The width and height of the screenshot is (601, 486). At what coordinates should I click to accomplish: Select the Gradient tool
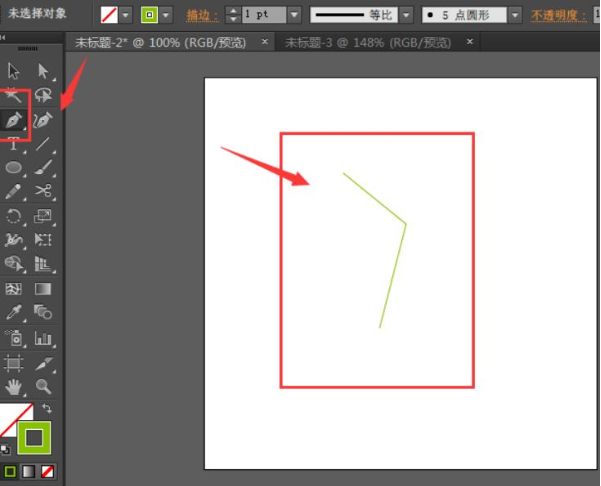(43, 289)
